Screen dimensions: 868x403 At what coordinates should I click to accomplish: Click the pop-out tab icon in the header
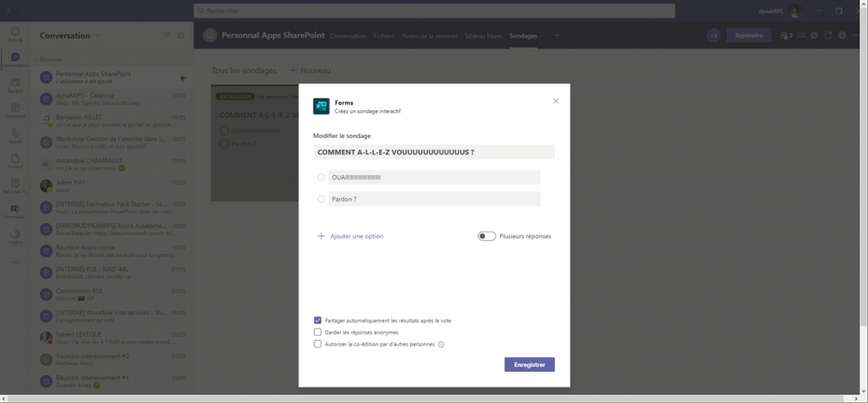point(815,36)
